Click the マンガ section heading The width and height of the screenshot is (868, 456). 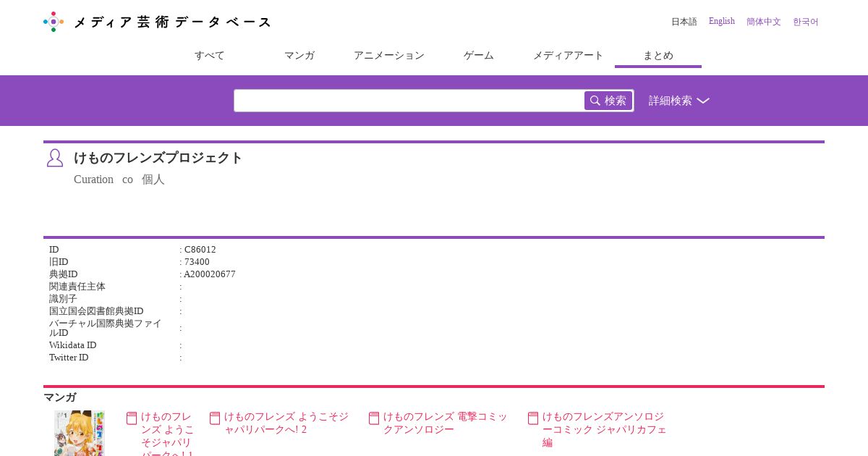pyautogui.click(x=60, y=397)
